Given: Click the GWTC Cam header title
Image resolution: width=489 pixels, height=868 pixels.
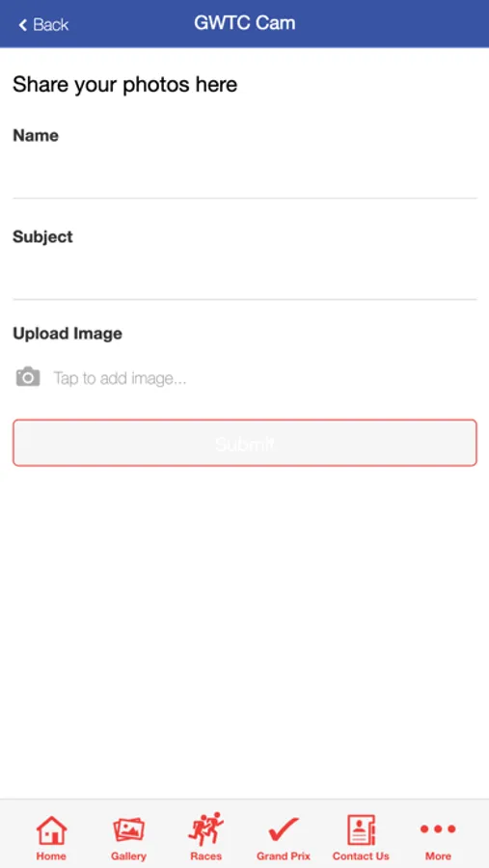Looking at the screenshot, I should [x=245, y=23].
